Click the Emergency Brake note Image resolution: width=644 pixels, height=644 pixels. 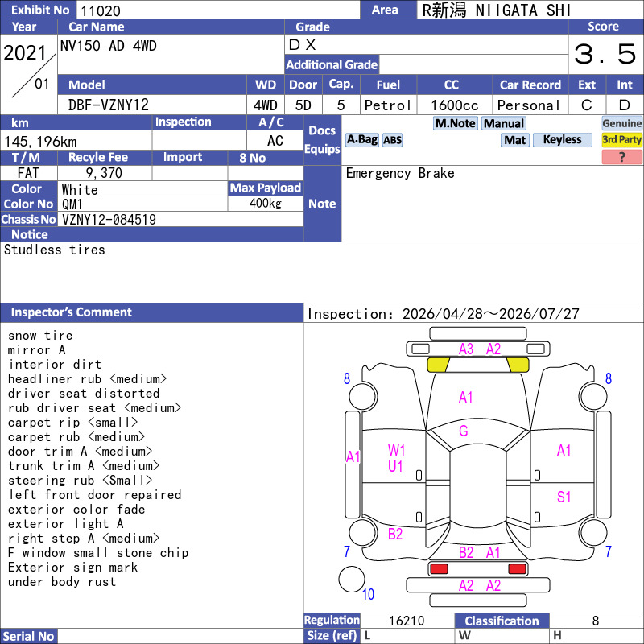(x=400, y=173)
